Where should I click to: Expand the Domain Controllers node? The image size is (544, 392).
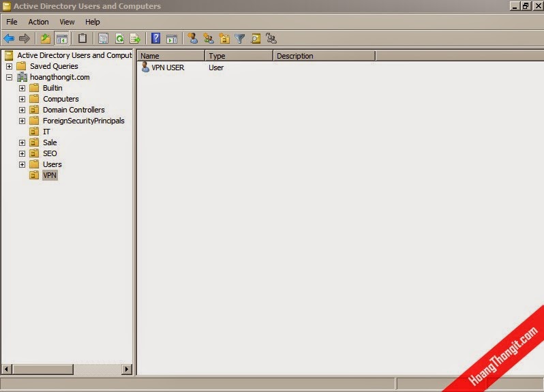[22, 110]
